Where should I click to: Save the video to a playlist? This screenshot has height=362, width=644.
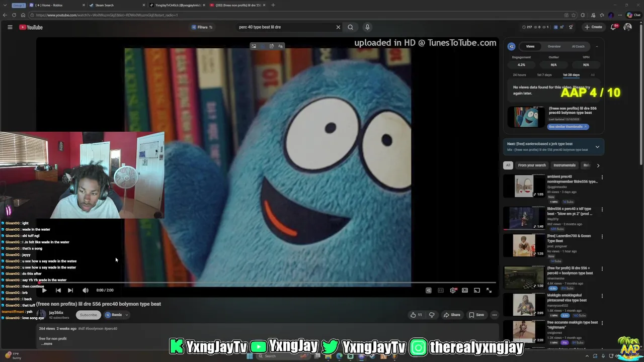click(476, 315)
